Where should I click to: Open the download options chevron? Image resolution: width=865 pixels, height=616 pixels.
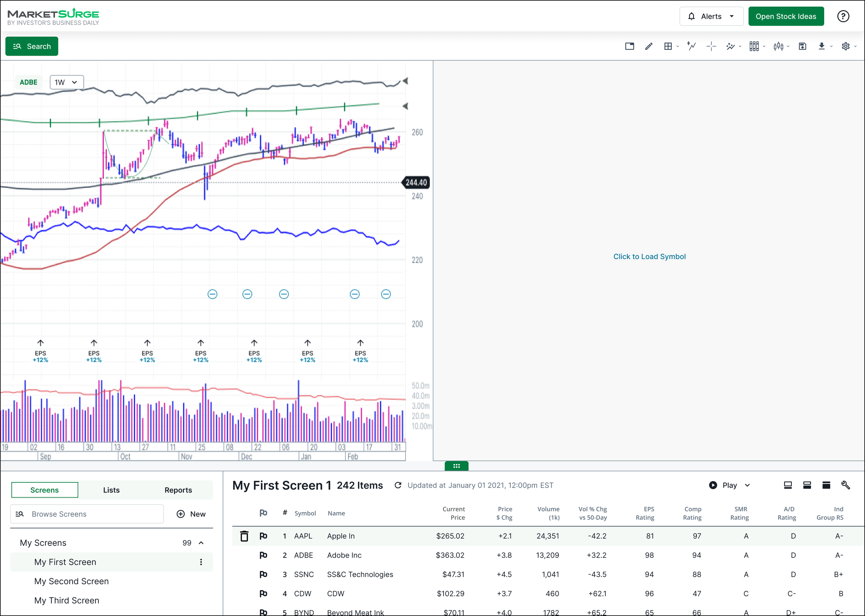831,46
